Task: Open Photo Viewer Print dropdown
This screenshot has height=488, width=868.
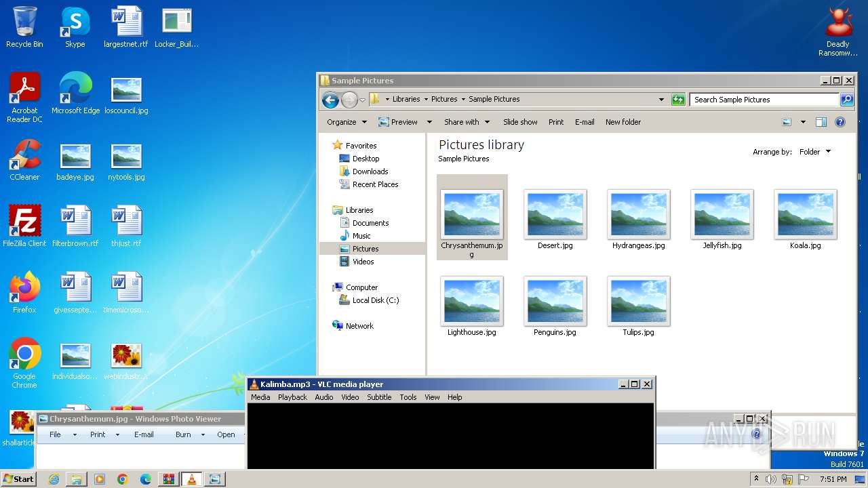Action: tap(104, 434)
